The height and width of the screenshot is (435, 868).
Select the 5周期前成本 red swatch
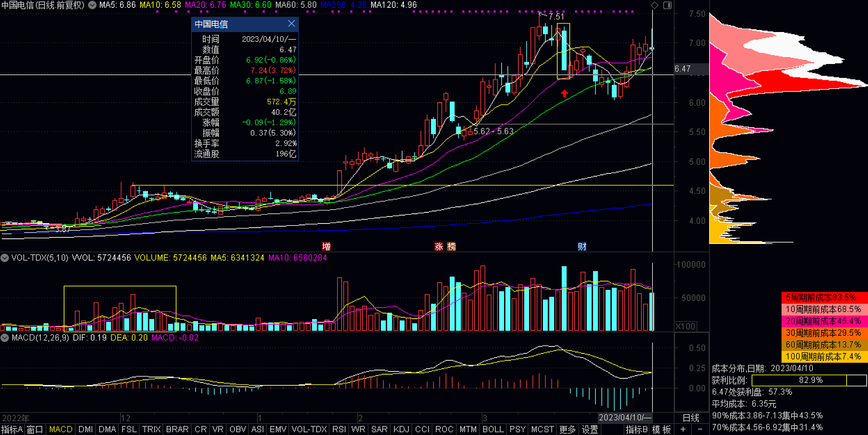point(823,297)
